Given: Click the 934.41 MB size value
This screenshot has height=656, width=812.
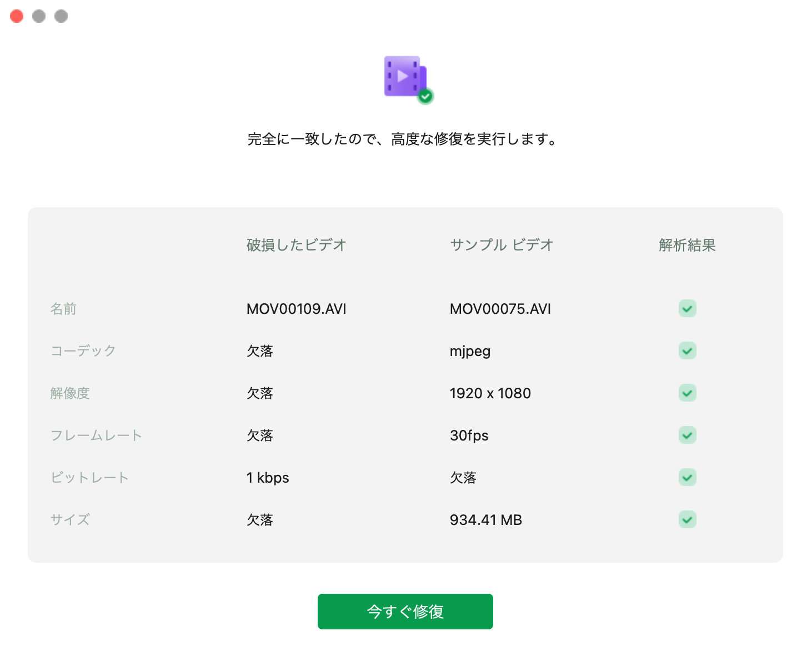Looking at the screenshot, I should (x=485, y=520).
